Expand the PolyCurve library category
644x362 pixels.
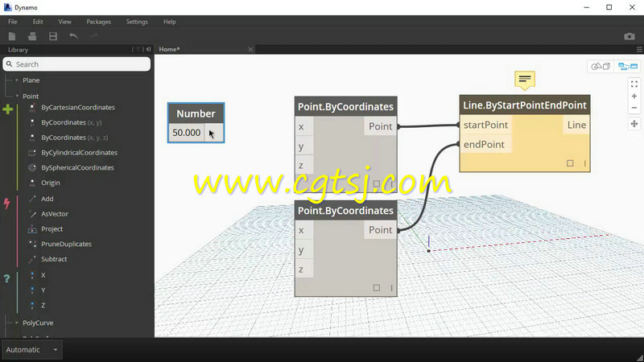[17, 323]
